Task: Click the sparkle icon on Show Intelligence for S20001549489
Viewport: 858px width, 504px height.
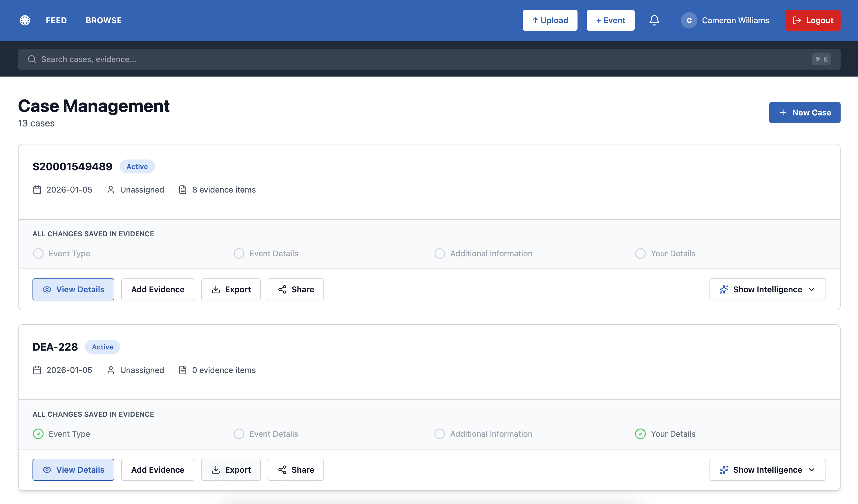Action: (724, 289)
